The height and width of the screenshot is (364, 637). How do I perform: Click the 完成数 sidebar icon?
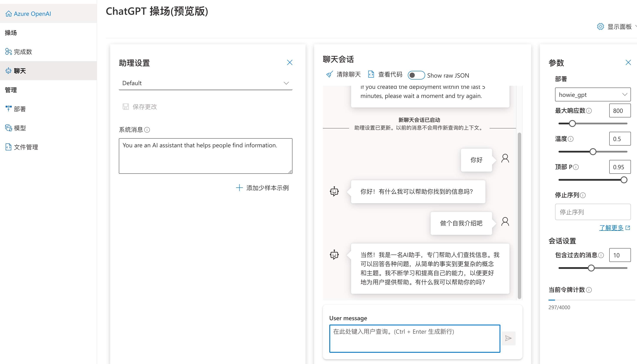point(8,52)
